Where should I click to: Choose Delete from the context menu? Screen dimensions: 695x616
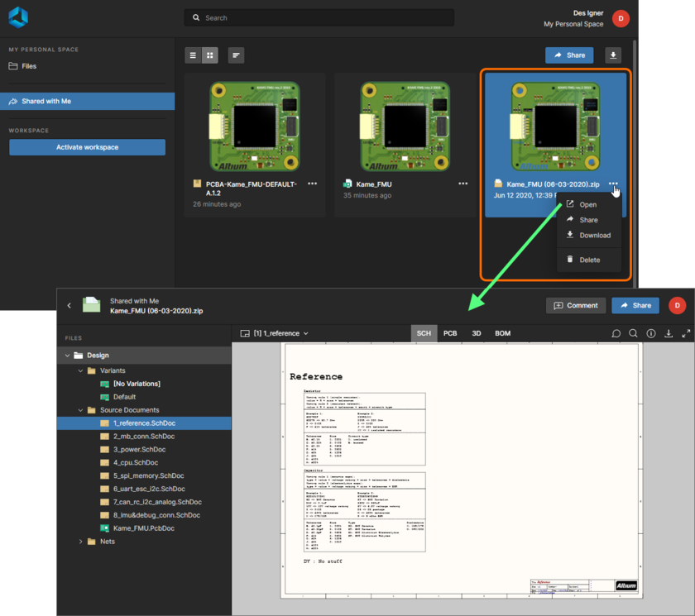pos(589,259)
